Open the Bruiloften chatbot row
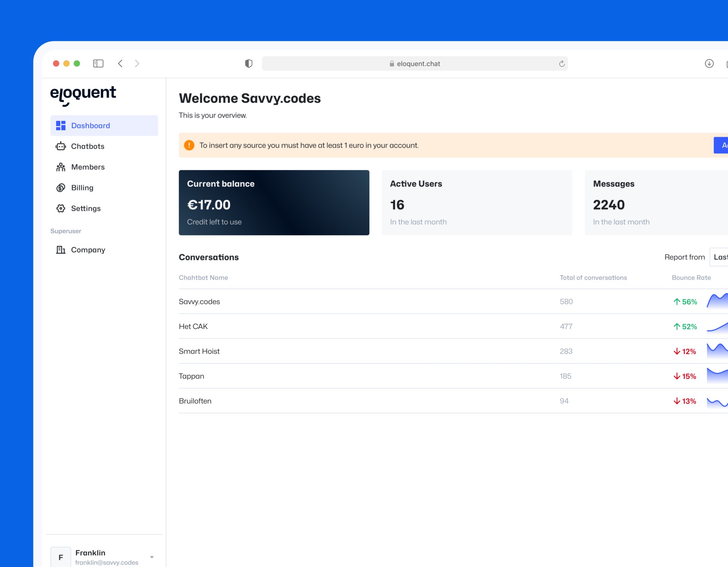This screenshot has width=728, height=567. point(453,401)
